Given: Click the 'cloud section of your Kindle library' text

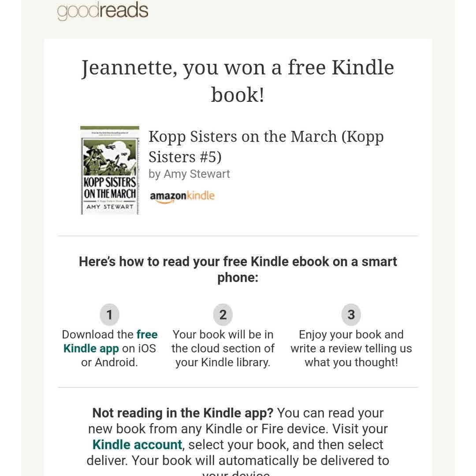Looking at the screenshot, I should 223,355.
